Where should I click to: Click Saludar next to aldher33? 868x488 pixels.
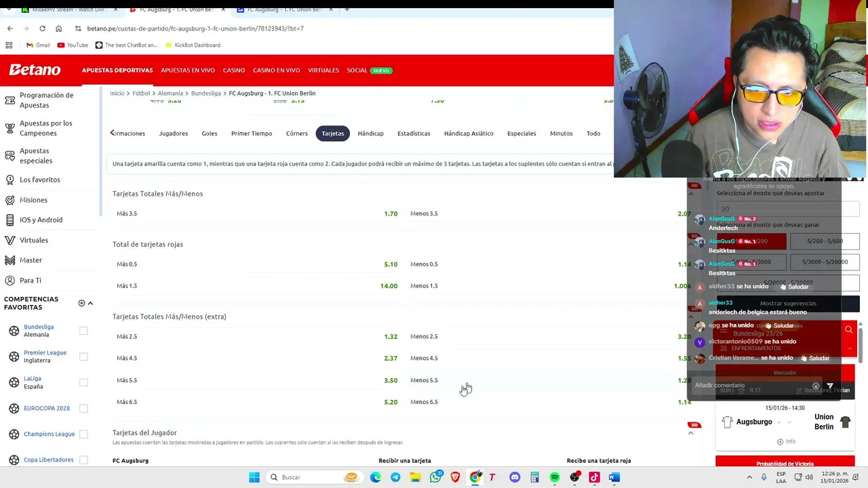[x=794, y=287]
